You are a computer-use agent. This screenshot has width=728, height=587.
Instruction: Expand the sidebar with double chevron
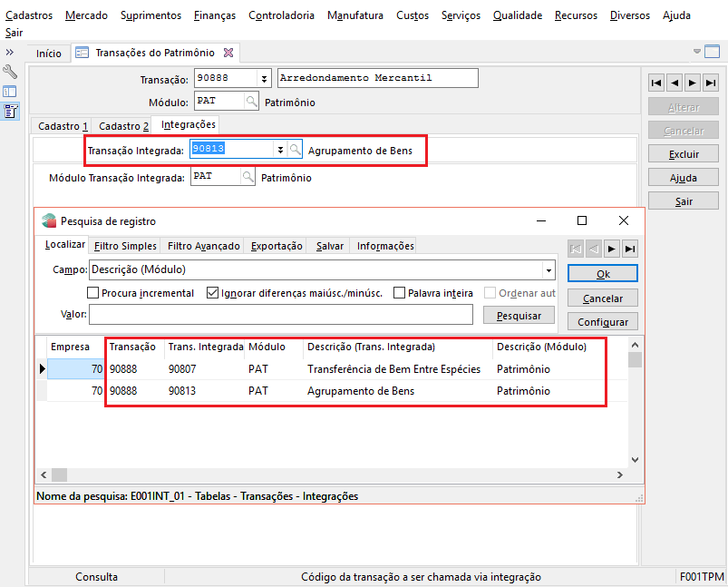tap(10, 52)
